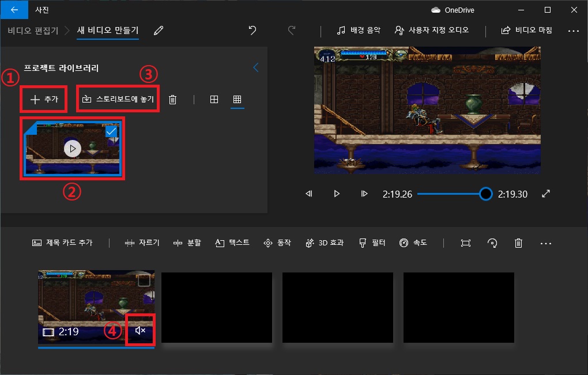Click the OneDrive cloud icon
This screenshot has height=375, width=588.
[x=436, y=10]
